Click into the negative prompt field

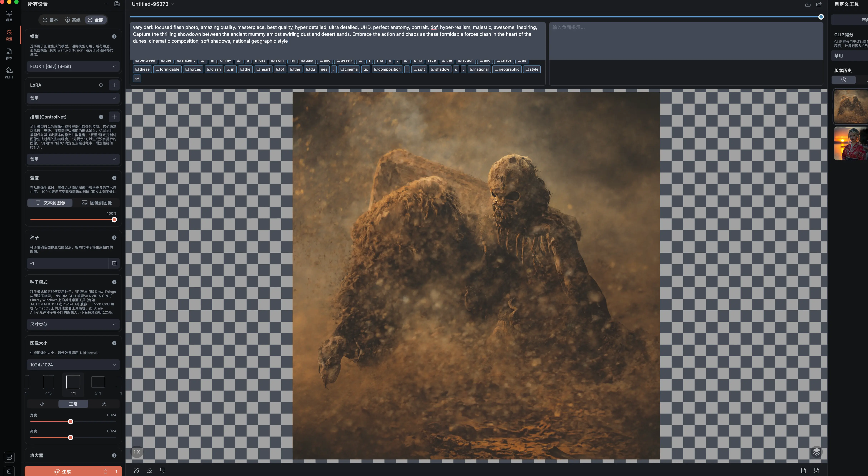tap(686, 41)
